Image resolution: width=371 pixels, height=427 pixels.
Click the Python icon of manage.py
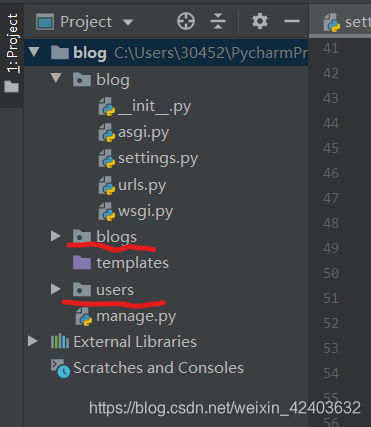coord(84,317)
